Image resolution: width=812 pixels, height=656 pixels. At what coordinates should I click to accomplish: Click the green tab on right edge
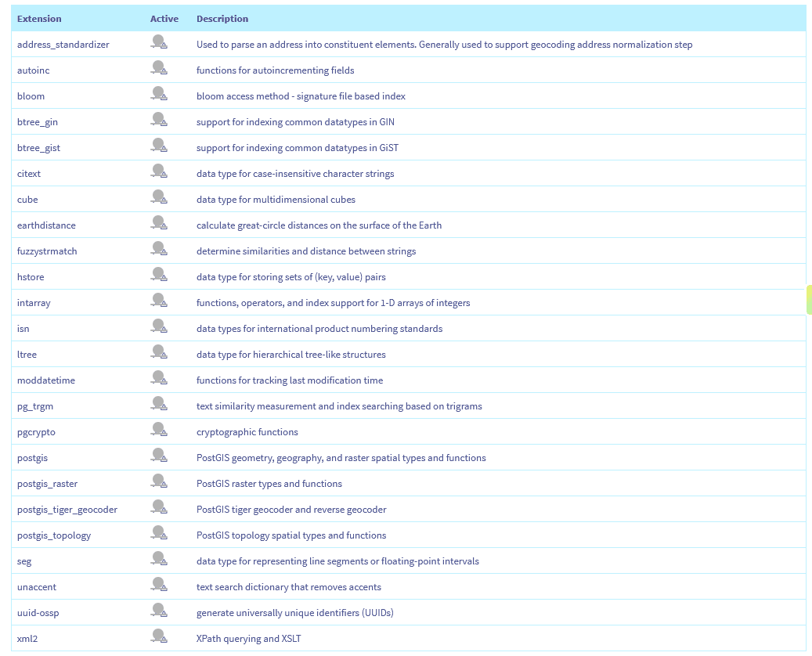[x=809, y=299]
